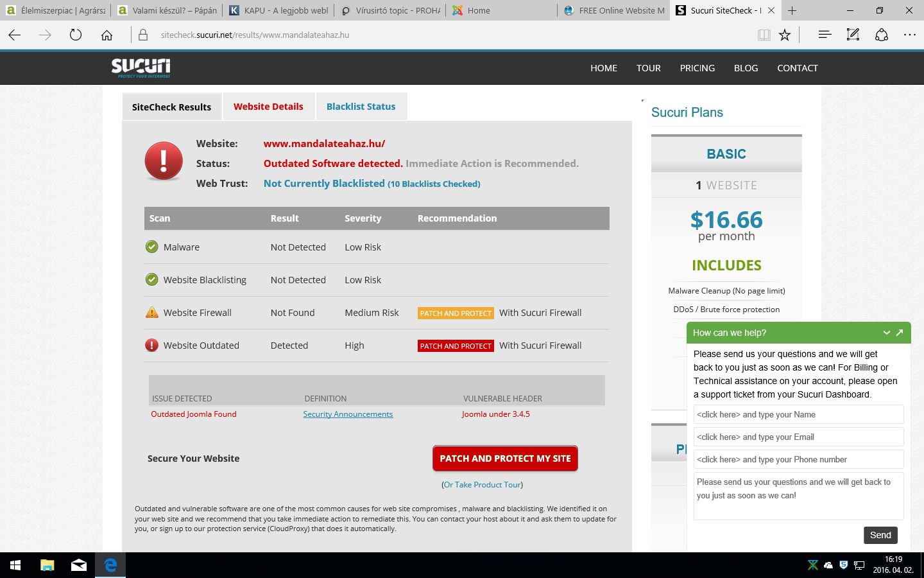924x578 pixels.
Task: Make a Web Note
Action: click(x=853, y=35)
